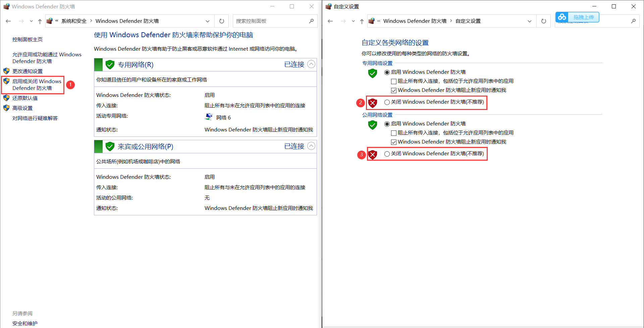This screenshot has width=644, height=328.
Task: Select 关闭 Windows Defender 防火墙 under 专用网络设置
Action: [387, 102]
